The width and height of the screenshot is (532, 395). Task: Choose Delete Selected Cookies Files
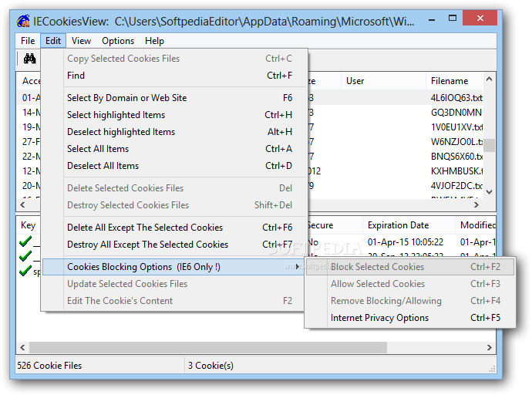point(175,188)
